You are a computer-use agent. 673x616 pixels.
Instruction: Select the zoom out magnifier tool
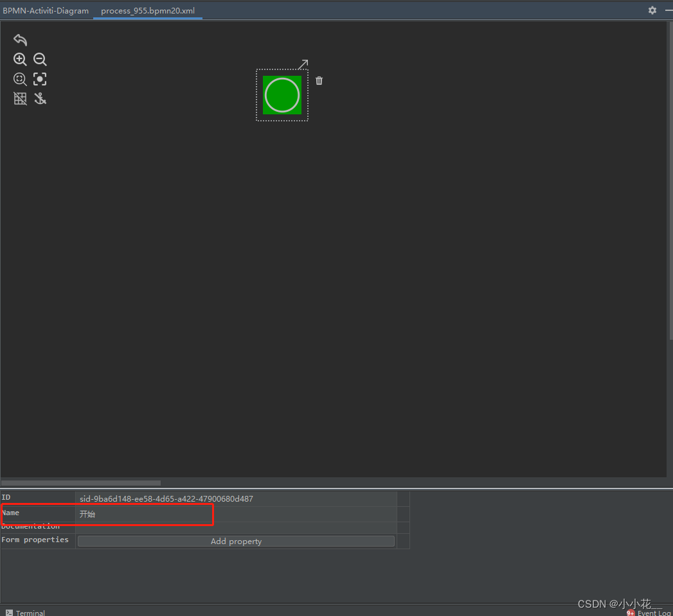pos(40,59)
